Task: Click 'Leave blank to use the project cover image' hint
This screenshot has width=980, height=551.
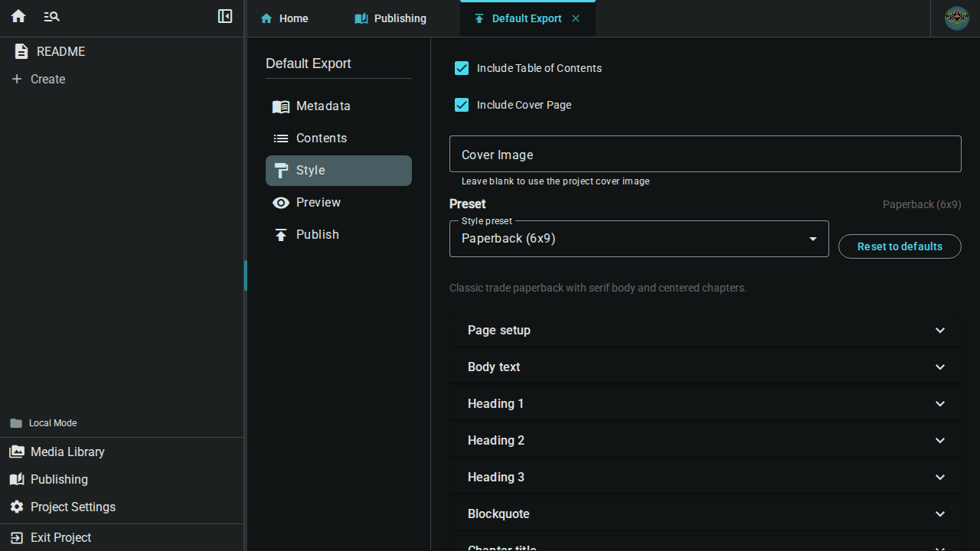Action: [555, 181]
